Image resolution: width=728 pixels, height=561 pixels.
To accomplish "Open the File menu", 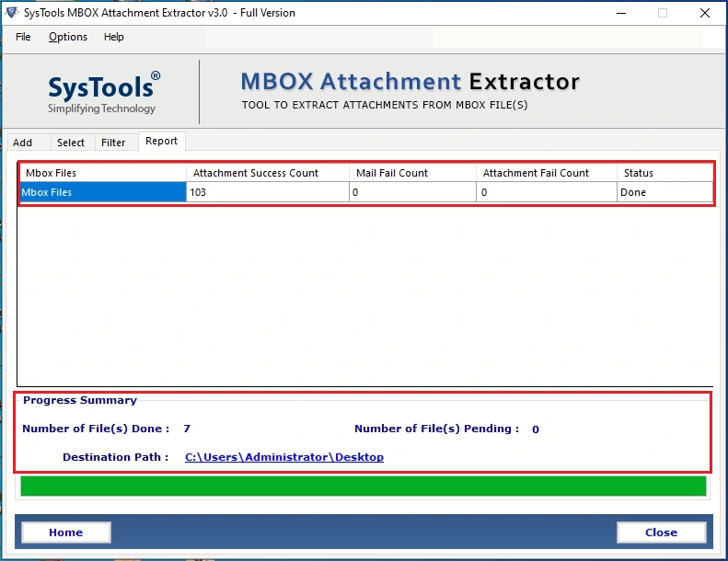I will (x=23, y=37).
